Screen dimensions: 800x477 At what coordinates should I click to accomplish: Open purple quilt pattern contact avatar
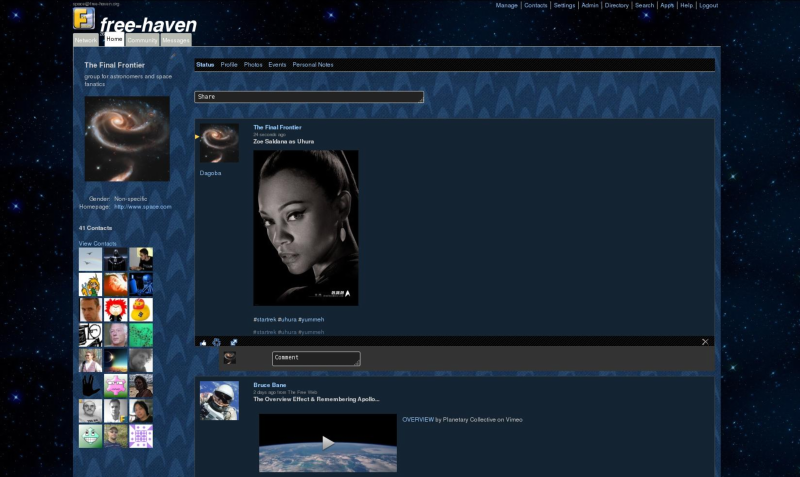point(141,436)
